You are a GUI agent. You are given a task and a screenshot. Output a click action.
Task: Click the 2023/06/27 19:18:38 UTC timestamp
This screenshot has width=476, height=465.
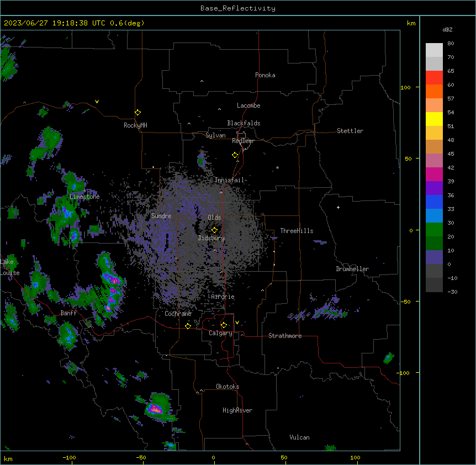[55, 23]
